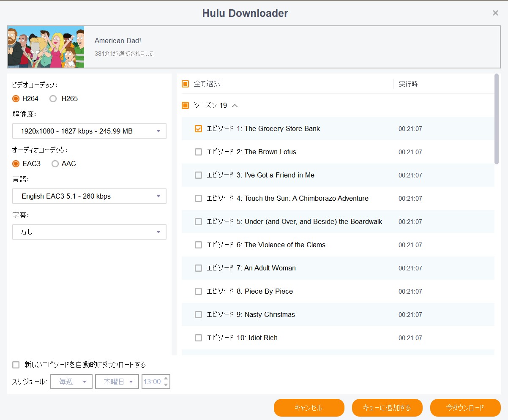Choose the EAC3 audio codec
The height and width of the screenshot is (420, 508).
[16, 164]
